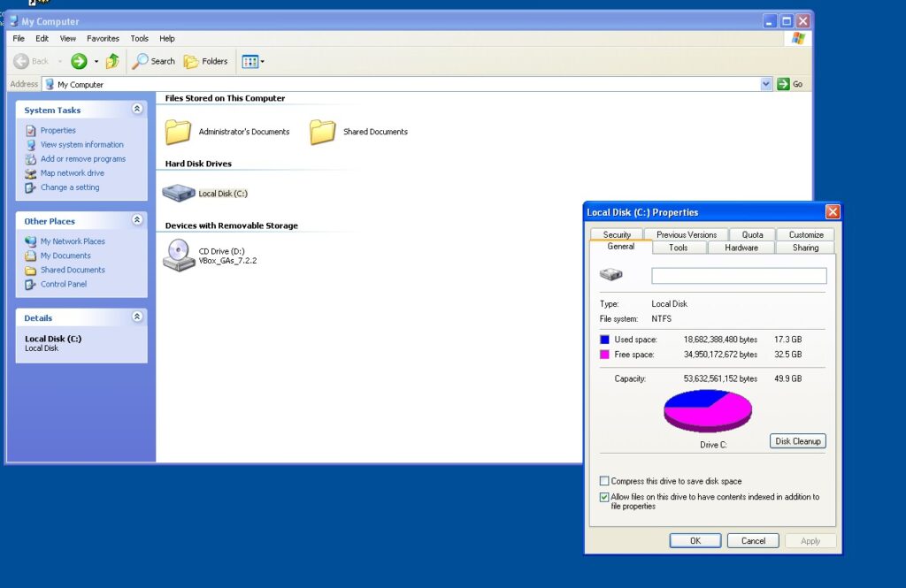
Task: Open Add or remove programs link
Action: (82, 159)
